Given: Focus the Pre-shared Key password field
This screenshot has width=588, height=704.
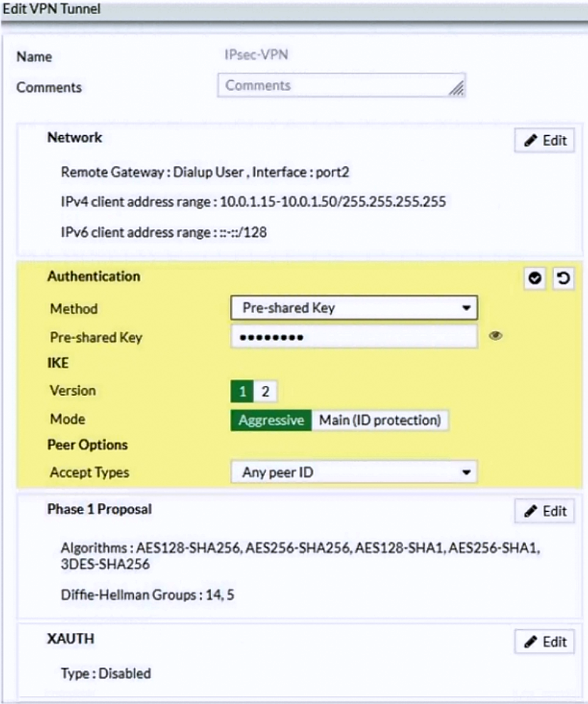Looking at the screenshot, I should pos(354,337).
